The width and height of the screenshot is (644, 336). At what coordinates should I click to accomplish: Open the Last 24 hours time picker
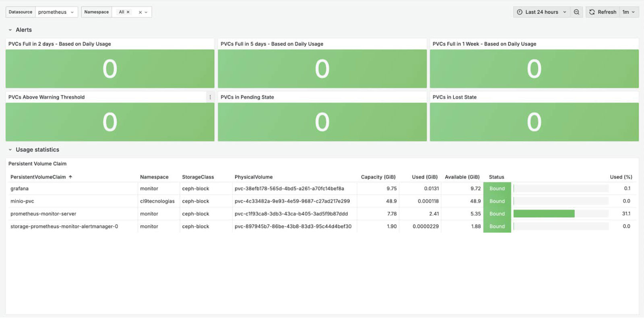click(x=541, y=12)
